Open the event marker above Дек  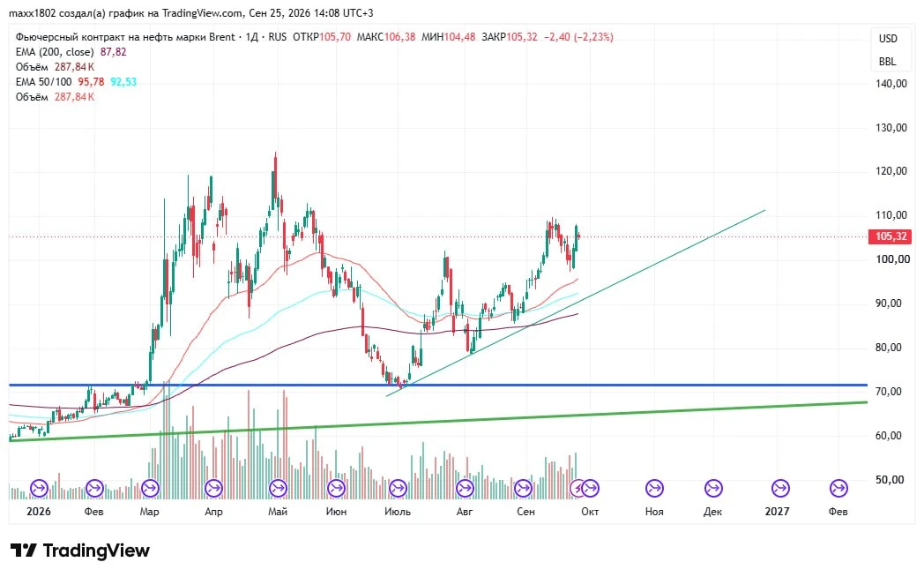point(713,489)
